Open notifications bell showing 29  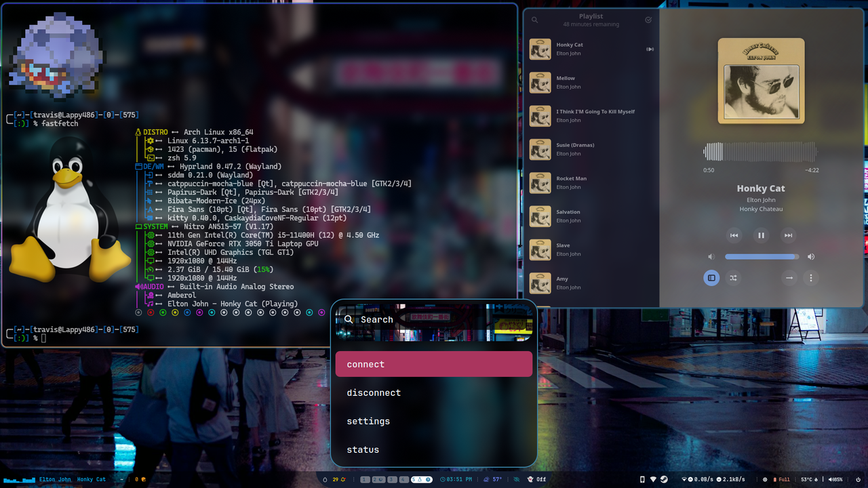click(x=339, y=479)
